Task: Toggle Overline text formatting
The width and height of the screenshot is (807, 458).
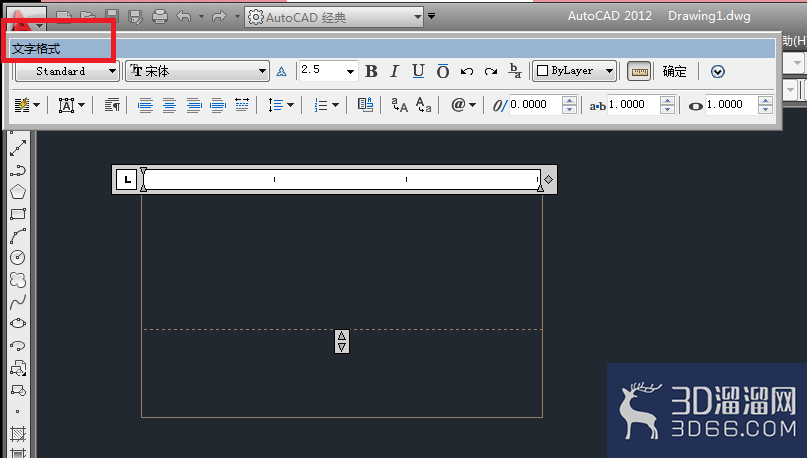Action: pos(443,71)
